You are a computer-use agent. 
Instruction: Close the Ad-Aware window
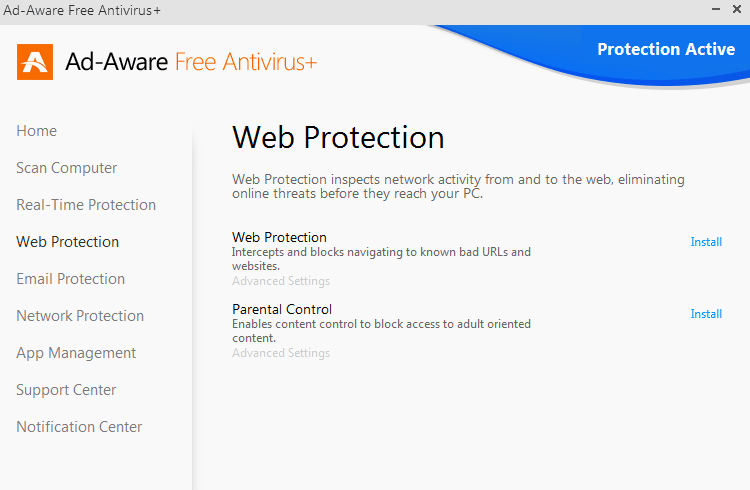(737, 9)
